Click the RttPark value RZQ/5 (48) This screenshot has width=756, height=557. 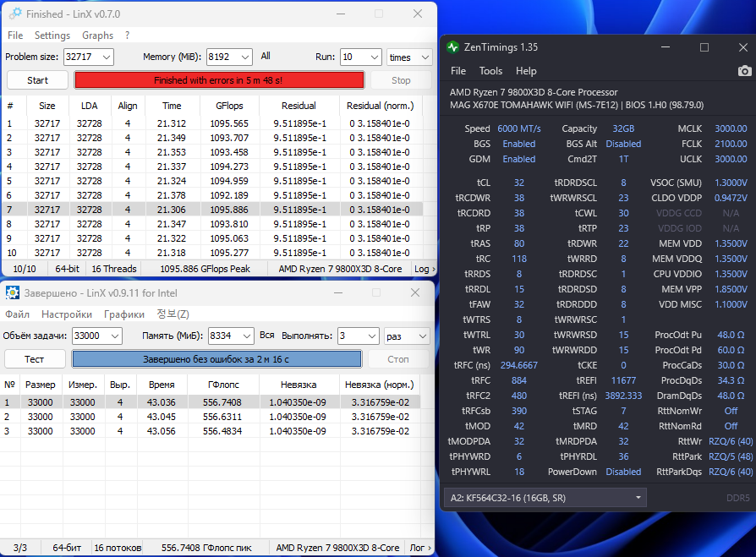(x=731, y=456)
